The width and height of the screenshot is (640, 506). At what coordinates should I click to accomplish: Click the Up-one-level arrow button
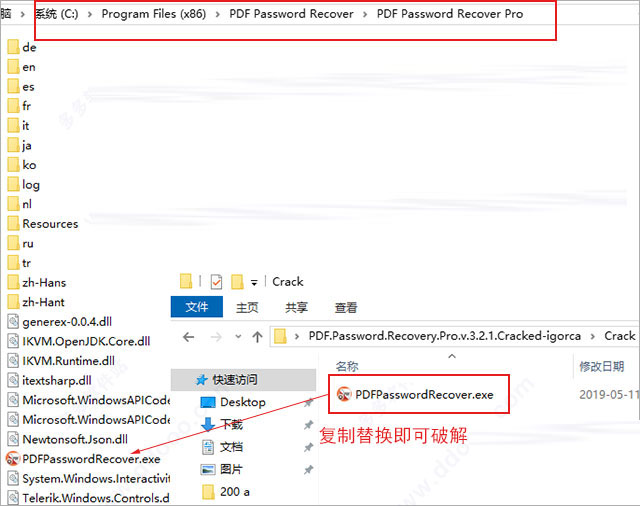point(257,337)
